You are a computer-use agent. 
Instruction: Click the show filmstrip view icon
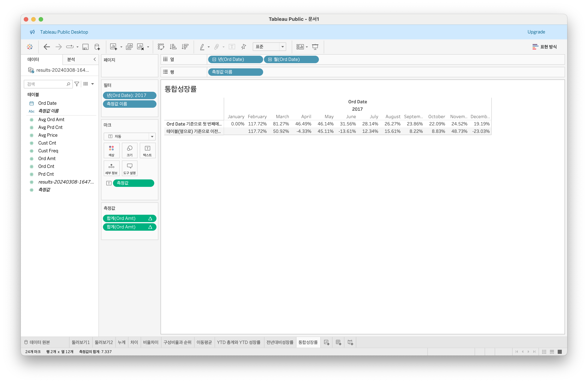pos(552,352)
